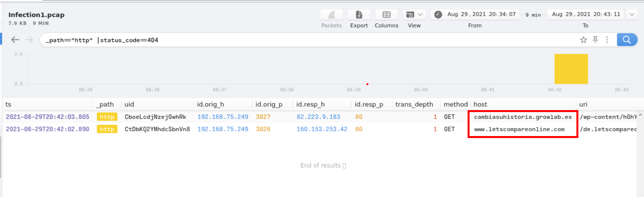Image resolution: width=644 pixels, height=197 pixels.
Task: Open the three-dot search options menu
Action: 607,40
